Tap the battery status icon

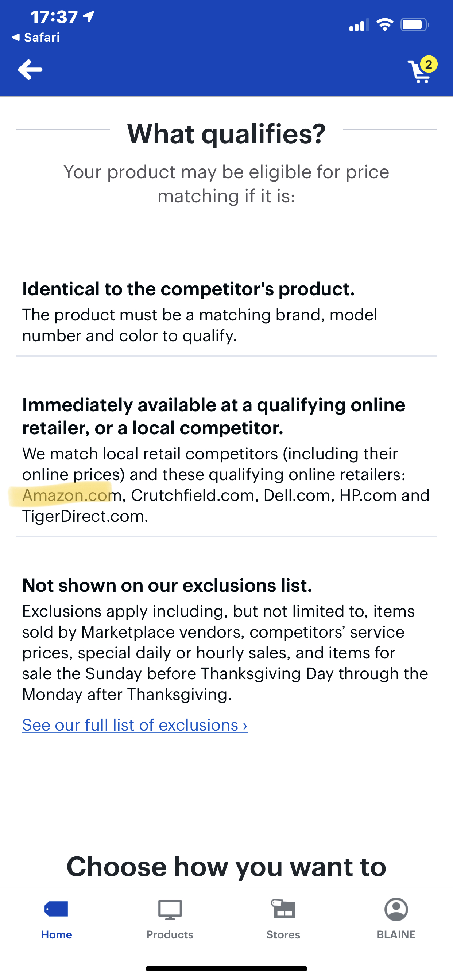(x=415, y=25)
